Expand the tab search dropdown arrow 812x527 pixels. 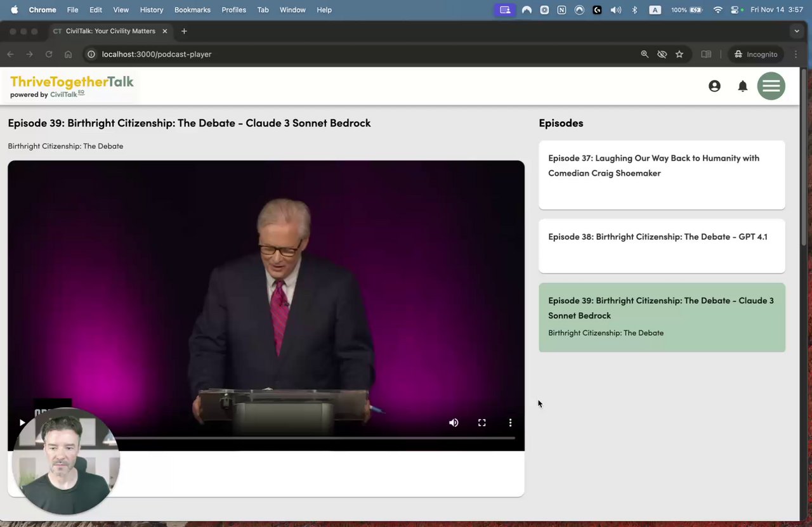(x=797, y=31)
